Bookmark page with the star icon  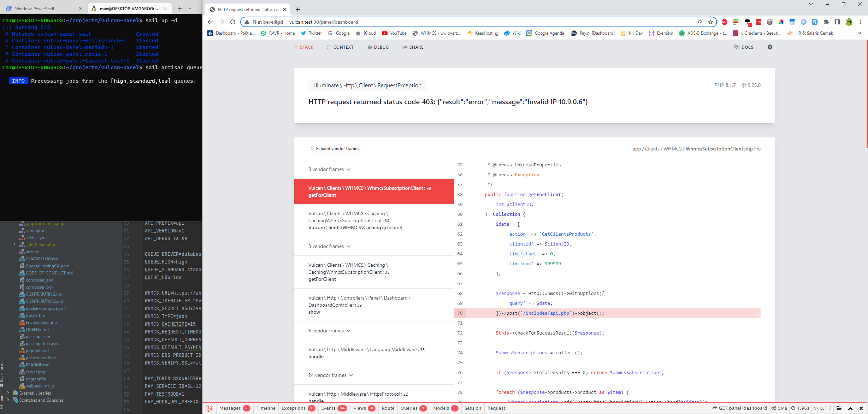[x=710, y=22]
